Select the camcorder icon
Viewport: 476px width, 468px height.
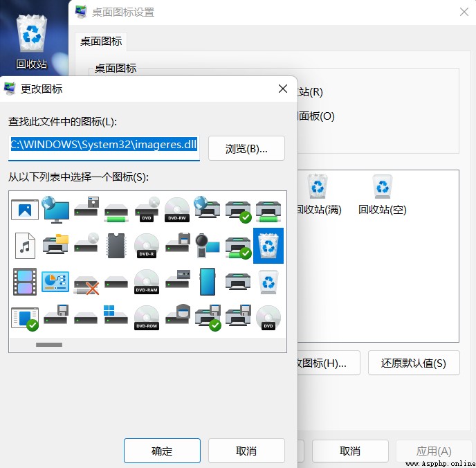pos(208,246)
